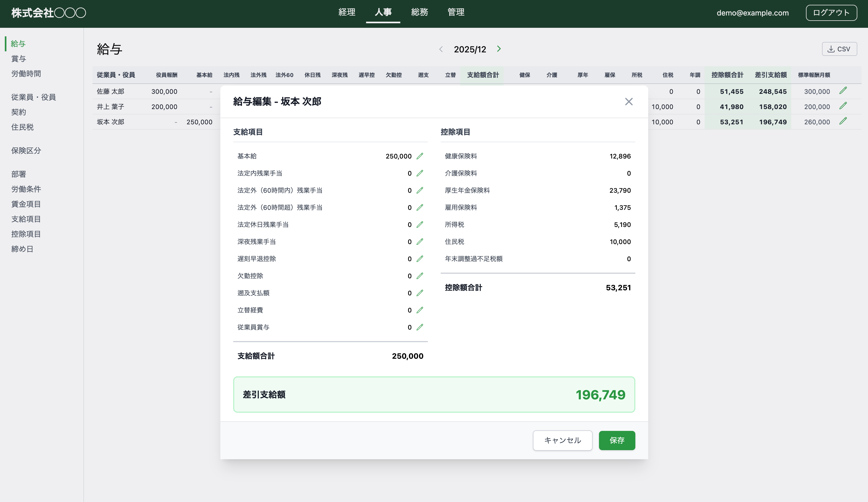Edit 立替経費 using the pencil icon
Viewport: 868px width, 502px height.
click(420, 310)
